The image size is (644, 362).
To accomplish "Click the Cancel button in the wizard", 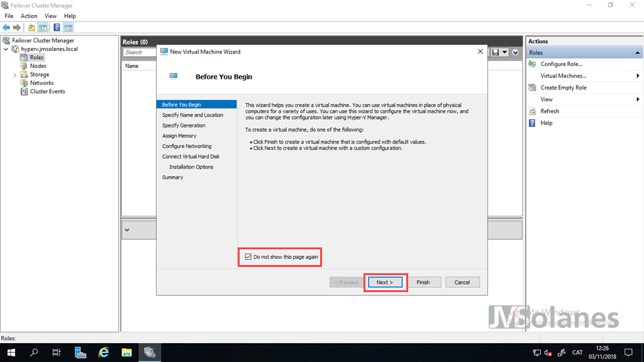I will [x=462, y=282].
